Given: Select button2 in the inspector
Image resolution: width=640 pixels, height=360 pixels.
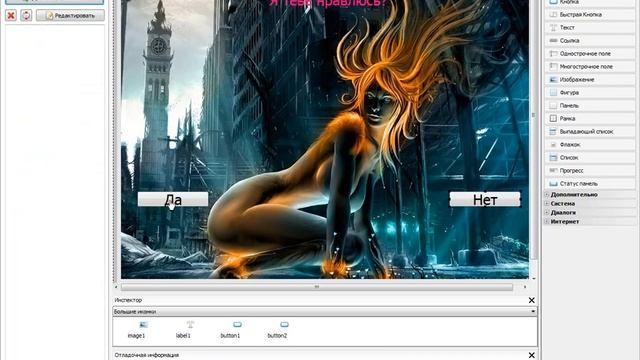Looking at the screenshot, I should [278, 330].
